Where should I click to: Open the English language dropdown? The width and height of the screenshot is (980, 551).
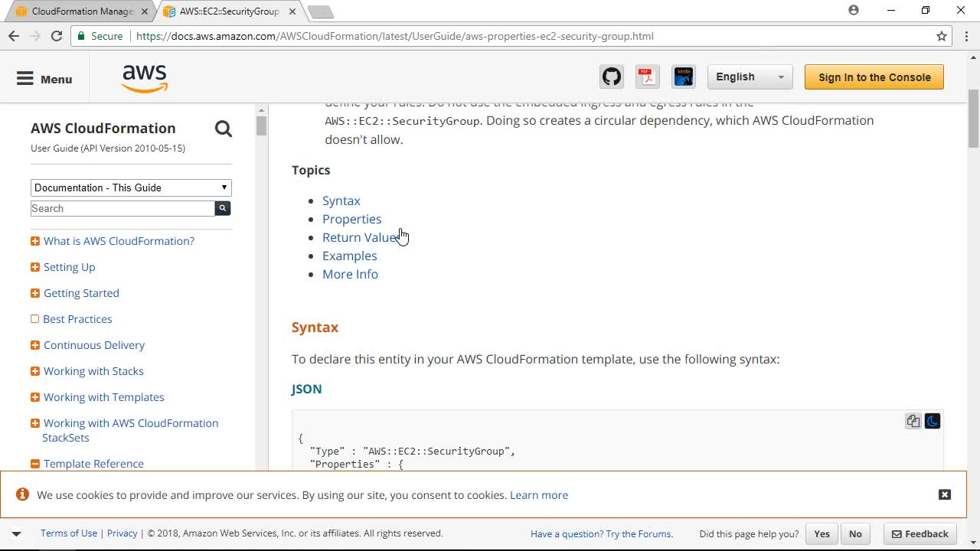click(749, 77)
